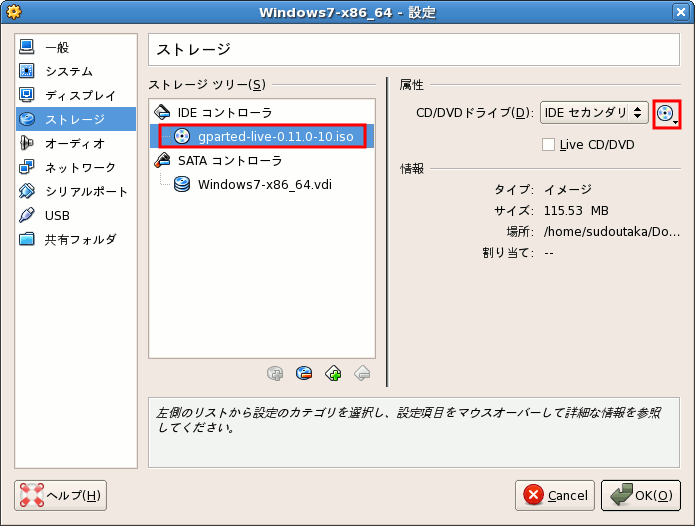The image size is (695, 526).
Task: Click the CD/DVD disc chooser icon
Action: 665,113
